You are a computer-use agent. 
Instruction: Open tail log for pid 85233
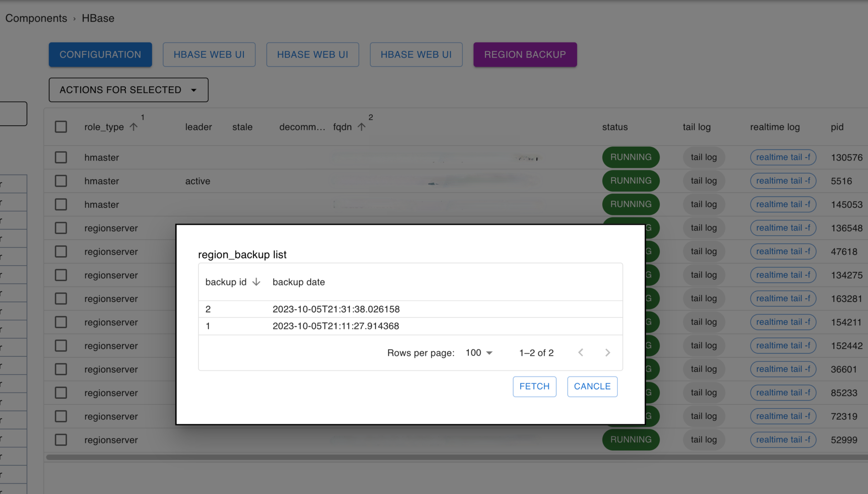point(704,393)
